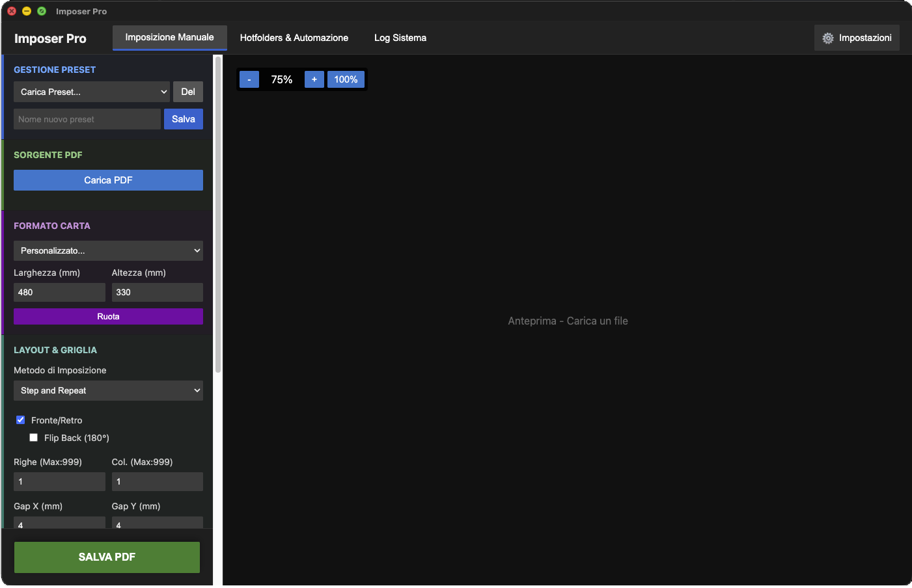Viewport: 912px width, 588px height.
Task: Check the Flip Back (180°) box
Action: pyautogui.click(x=33, y=437)
